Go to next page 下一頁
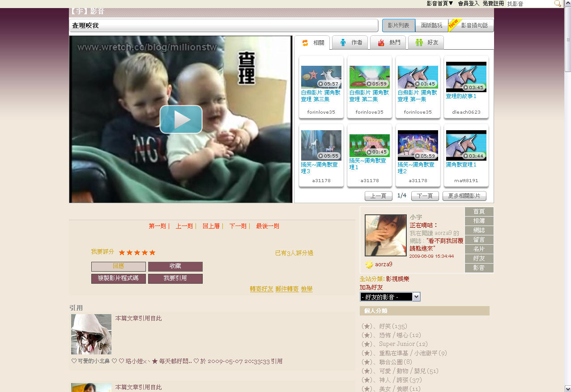This screenshot has width=571, height=392. [425, 196]
